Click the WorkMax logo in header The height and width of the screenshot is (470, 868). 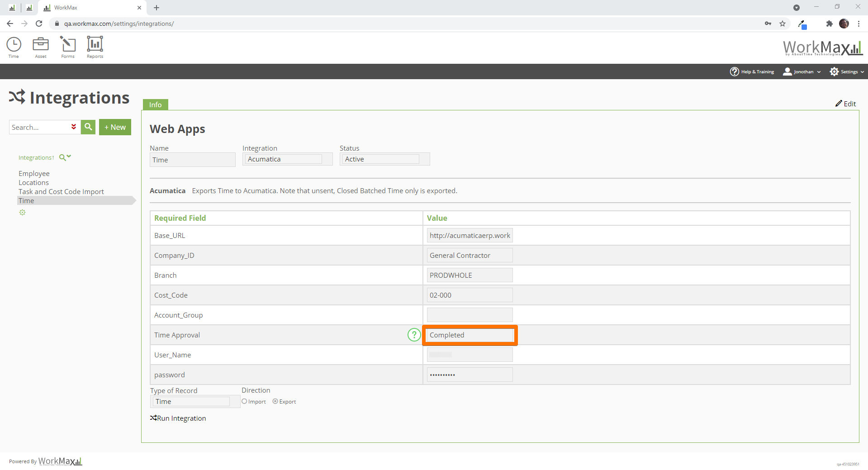[x=822, y=47]
